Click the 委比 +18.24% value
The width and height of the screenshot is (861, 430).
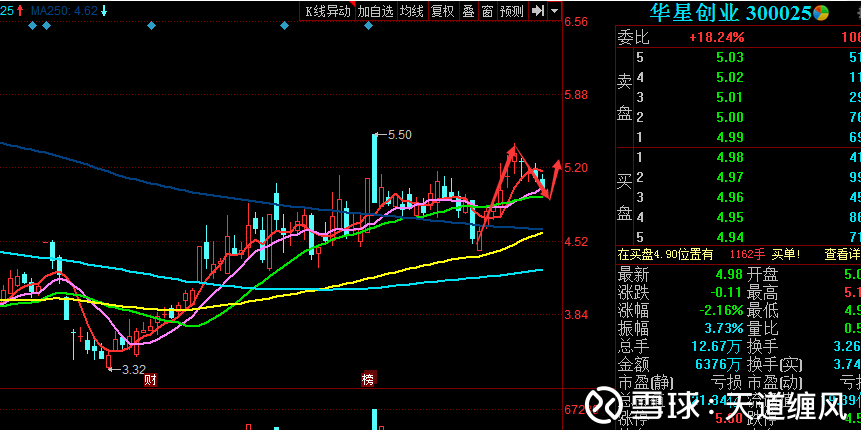pos(717,37)
